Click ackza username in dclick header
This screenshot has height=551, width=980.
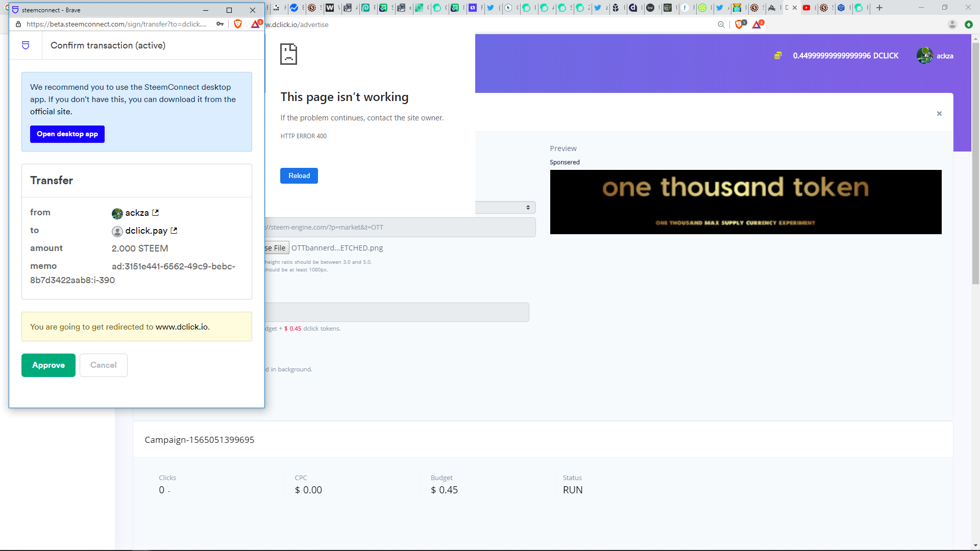(945, 56)
